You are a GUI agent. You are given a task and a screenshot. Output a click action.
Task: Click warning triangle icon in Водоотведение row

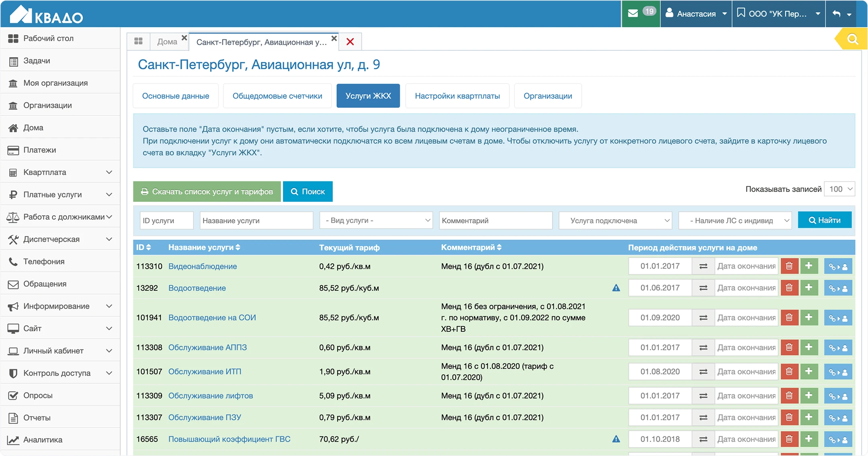coord(616,288)
